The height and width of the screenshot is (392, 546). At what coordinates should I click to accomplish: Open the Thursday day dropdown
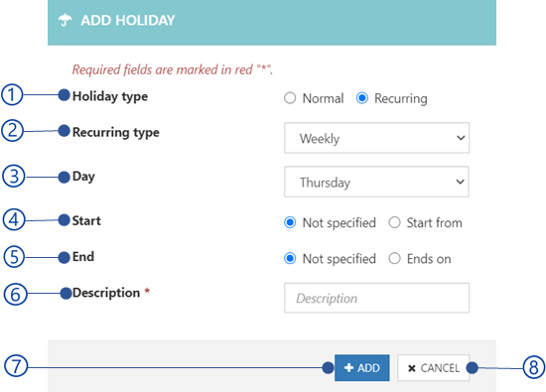click(x=376, y=182)
